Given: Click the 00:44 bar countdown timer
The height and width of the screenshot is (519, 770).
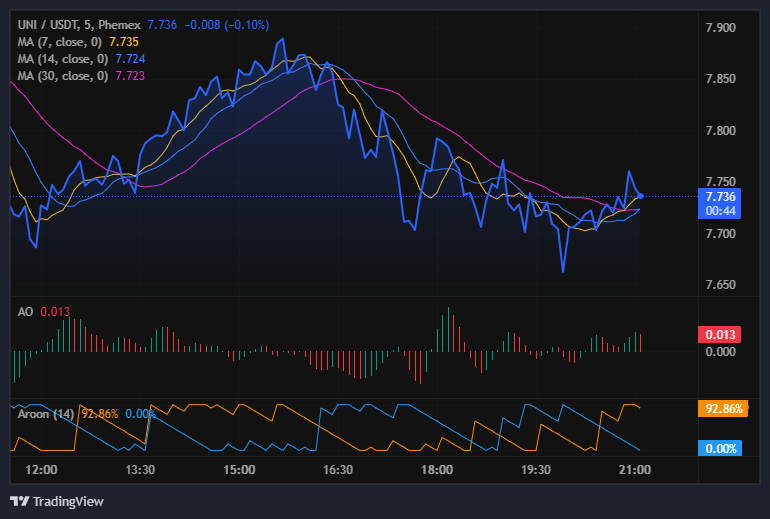Looking at the screenshot, I should coord(720,211).
